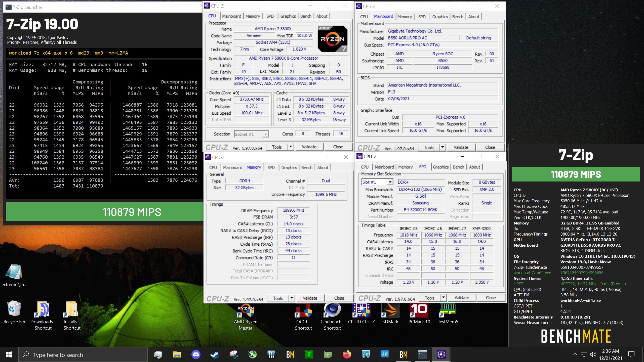Click the Ryzen 7 logo in CPU-Z
The height and width of the screenshot is (362, 644).
(x=333, y=39)
